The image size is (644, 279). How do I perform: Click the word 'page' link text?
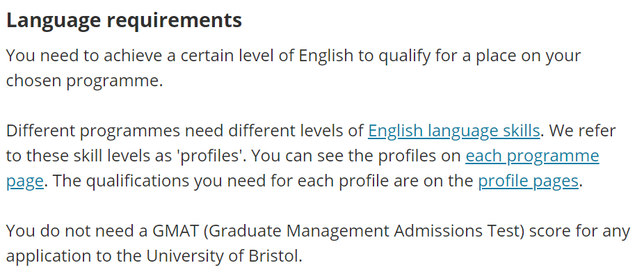point(24,181)
